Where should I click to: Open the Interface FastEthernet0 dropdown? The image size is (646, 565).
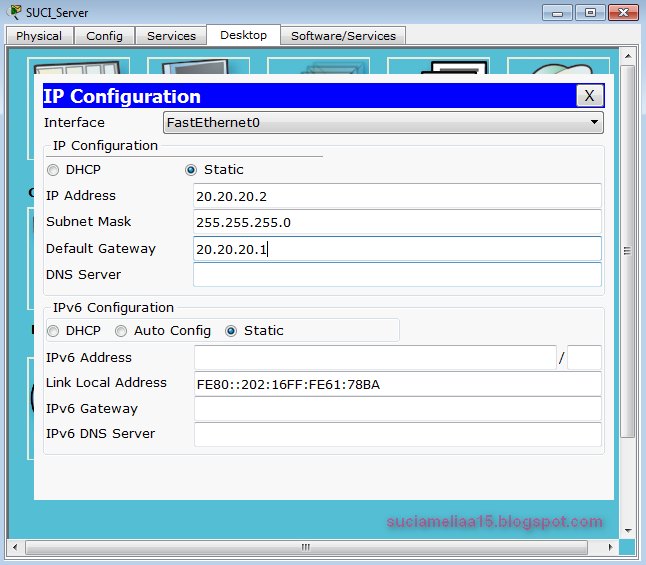point(383,122)
